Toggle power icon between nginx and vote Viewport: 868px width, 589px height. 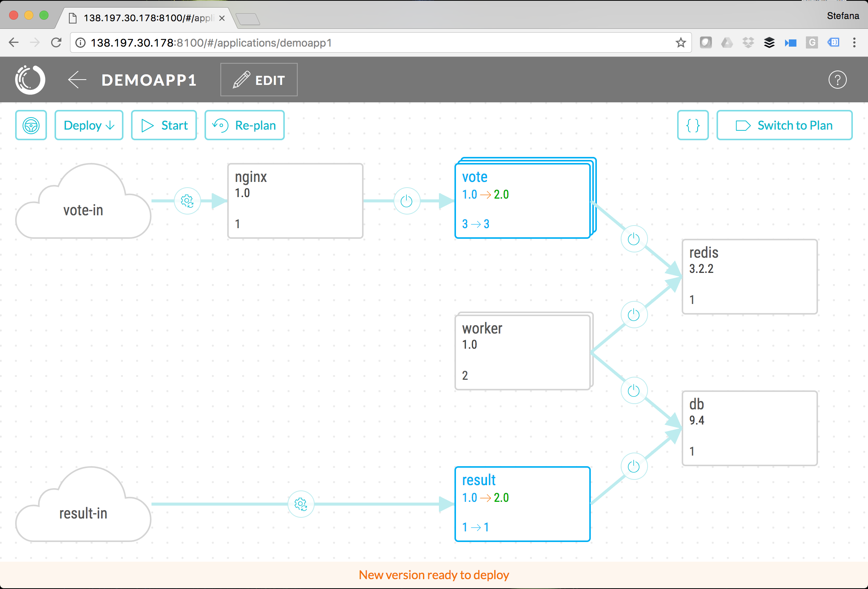pyautogui.click(x=406, y=201)
